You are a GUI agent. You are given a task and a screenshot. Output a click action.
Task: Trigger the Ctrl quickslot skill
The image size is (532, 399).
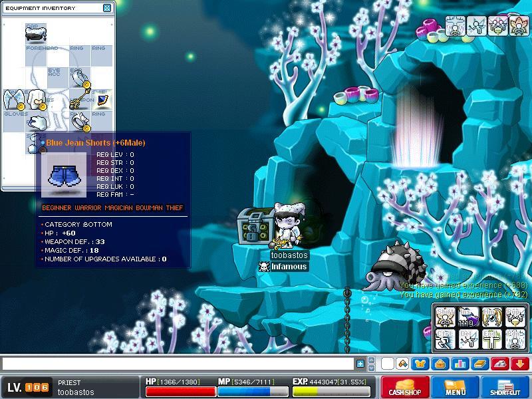click(x=445, y=339)
